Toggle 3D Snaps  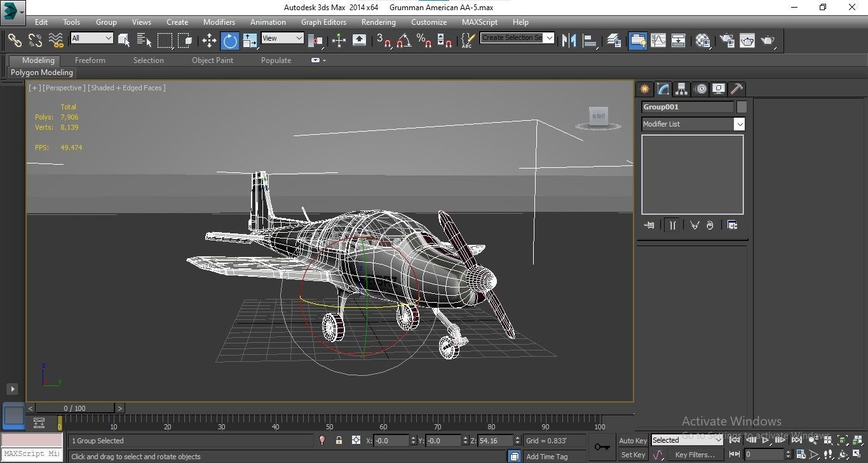(383, 41)
